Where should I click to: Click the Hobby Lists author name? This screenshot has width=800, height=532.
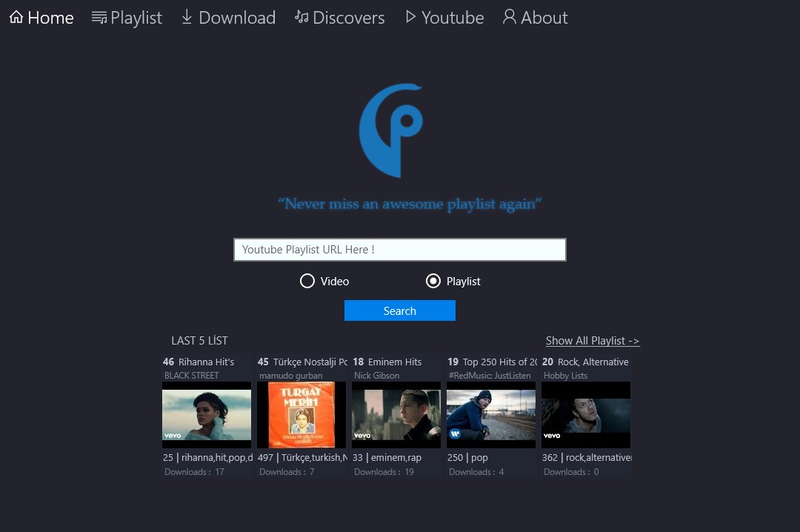tap(565, 375)
